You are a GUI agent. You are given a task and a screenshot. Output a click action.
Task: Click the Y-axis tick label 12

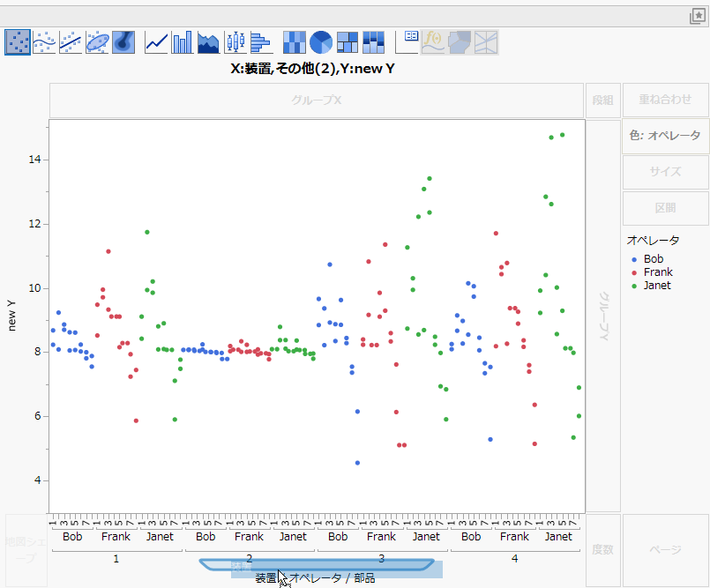click(34, 224)
